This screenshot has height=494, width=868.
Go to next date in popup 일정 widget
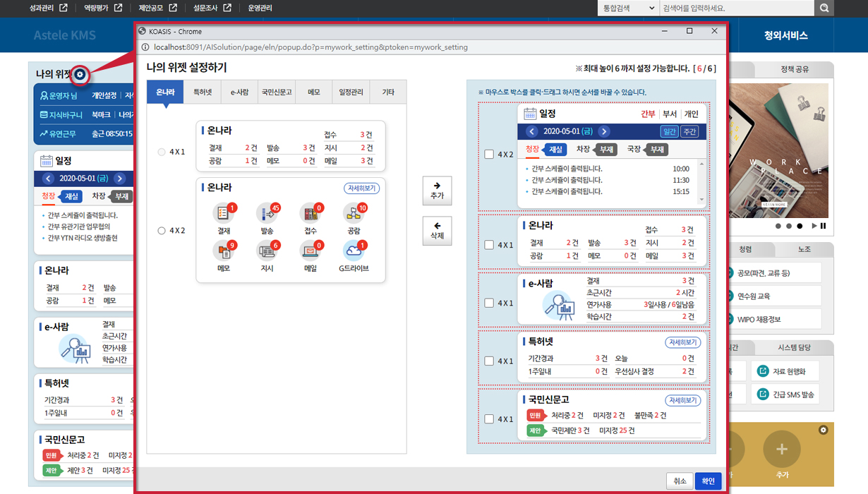[604, 131]
